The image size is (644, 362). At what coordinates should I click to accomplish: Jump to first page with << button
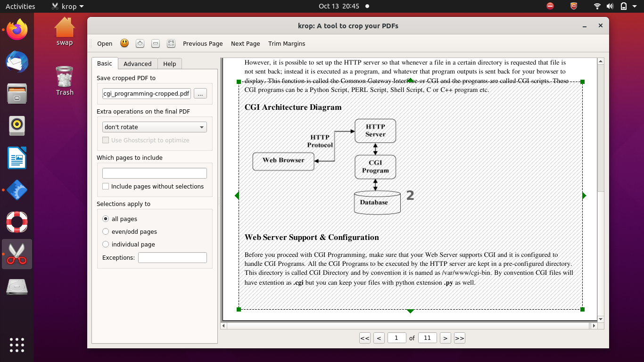pyautogui.click(x=364, y=338)
